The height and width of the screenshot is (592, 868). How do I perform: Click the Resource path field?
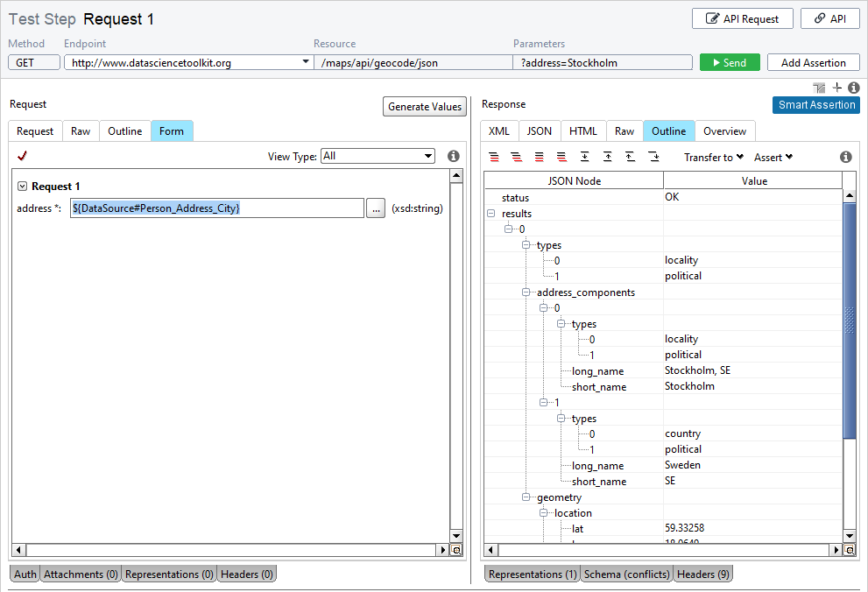tap(413, 62)
